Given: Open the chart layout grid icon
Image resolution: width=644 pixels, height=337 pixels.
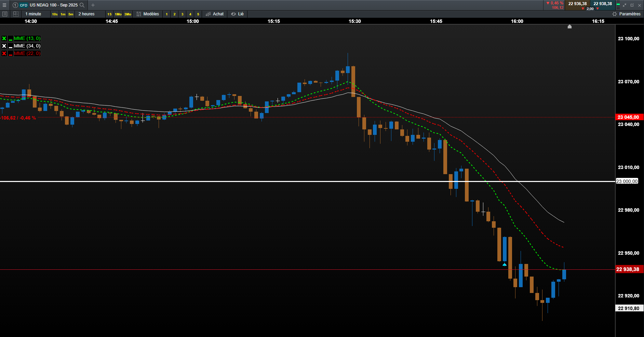Looking at the screenshot, I should (16, 14).
